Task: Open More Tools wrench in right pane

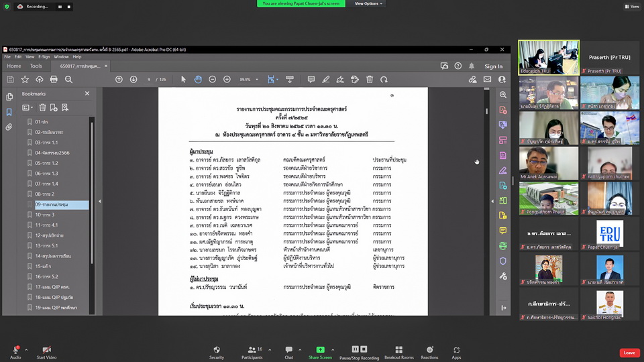Action: [x=502, y=276]
